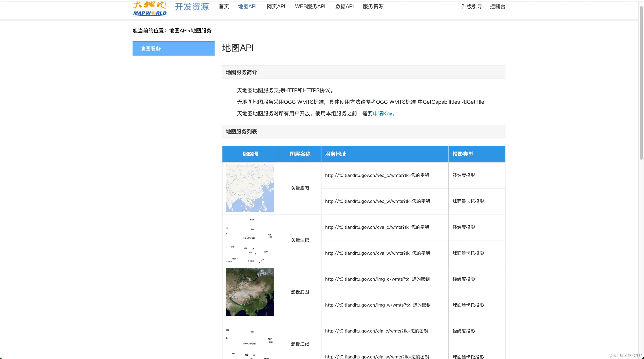The image size is (644, 359).
Task: Click the 矢量注记 annotation thumbnail
Action: (x=250, y=240)
